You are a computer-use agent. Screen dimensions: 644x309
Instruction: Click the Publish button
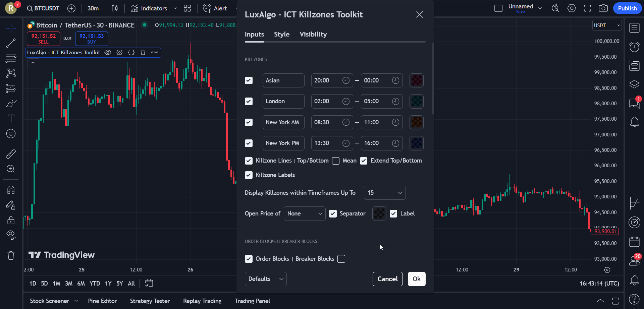point(627,8)
